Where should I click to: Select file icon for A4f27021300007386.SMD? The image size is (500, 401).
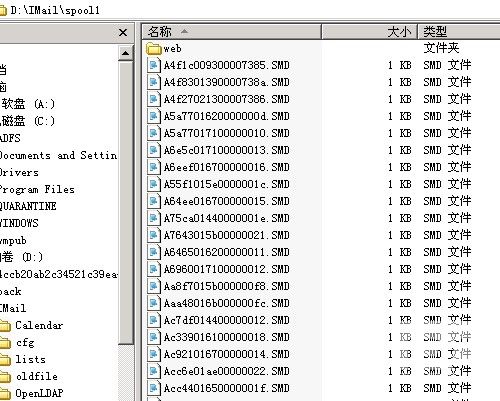click(154, 99)
